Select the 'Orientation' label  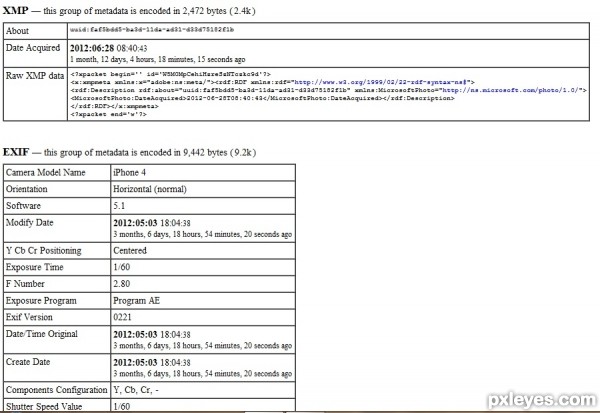[27, 189]
